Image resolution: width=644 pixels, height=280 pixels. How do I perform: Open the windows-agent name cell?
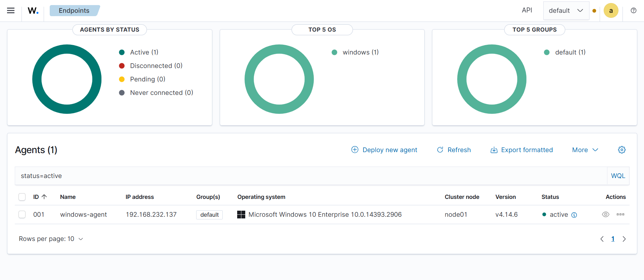coord(83,214)
